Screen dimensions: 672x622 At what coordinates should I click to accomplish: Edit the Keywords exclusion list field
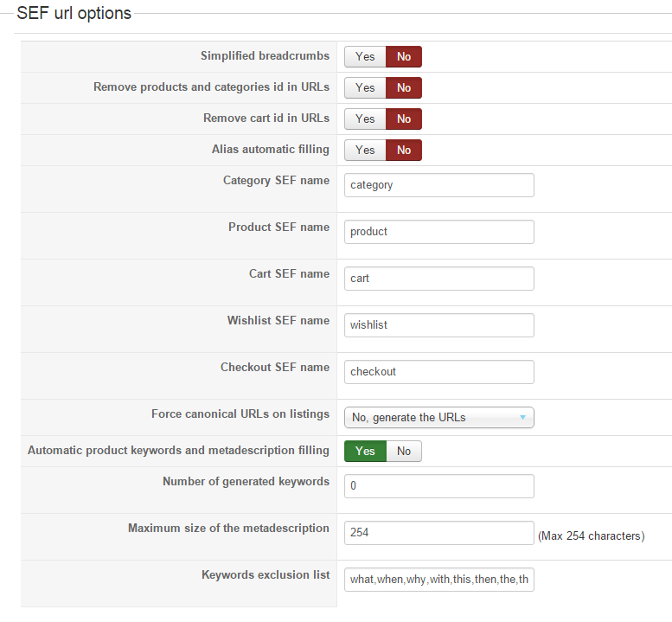(x=438, y=580)
